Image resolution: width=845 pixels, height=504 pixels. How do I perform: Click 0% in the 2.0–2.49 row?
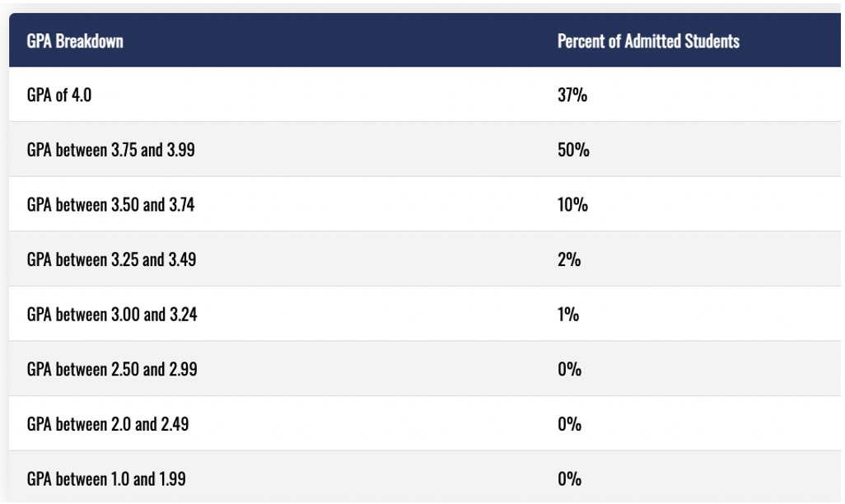click(570, 424)
